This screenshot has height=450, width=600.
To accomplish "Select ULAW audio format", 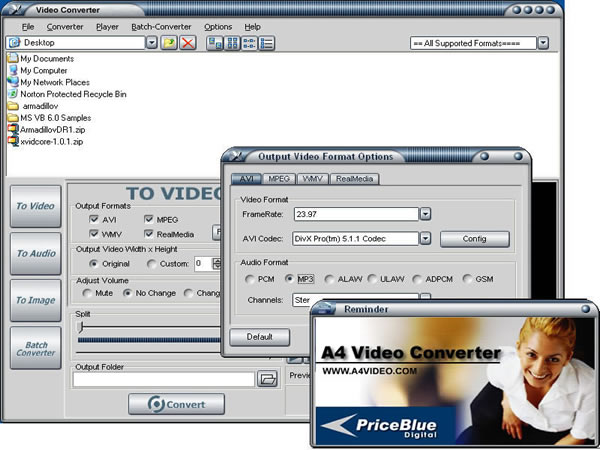I will 372,279.
